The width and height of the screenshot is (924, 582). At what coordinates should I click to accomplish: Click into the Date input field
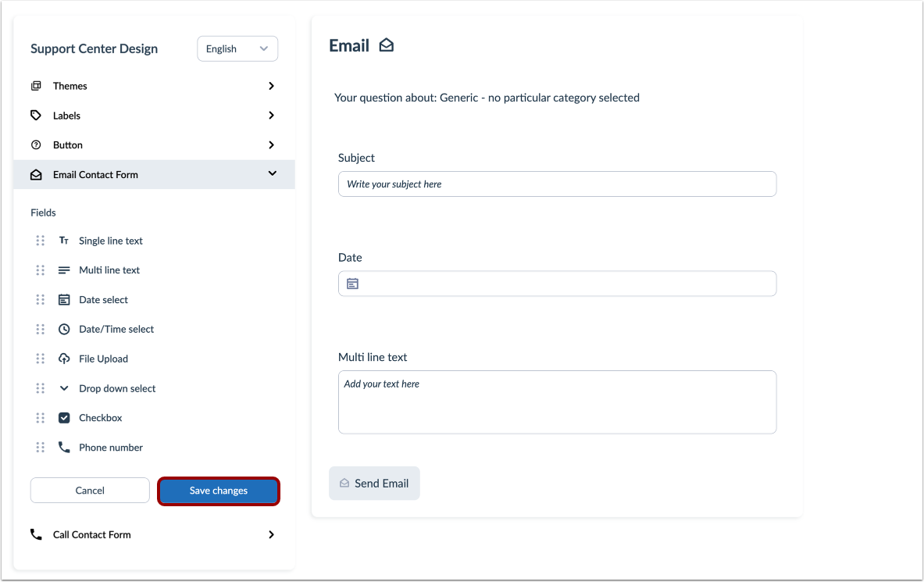tap(557, 284)
